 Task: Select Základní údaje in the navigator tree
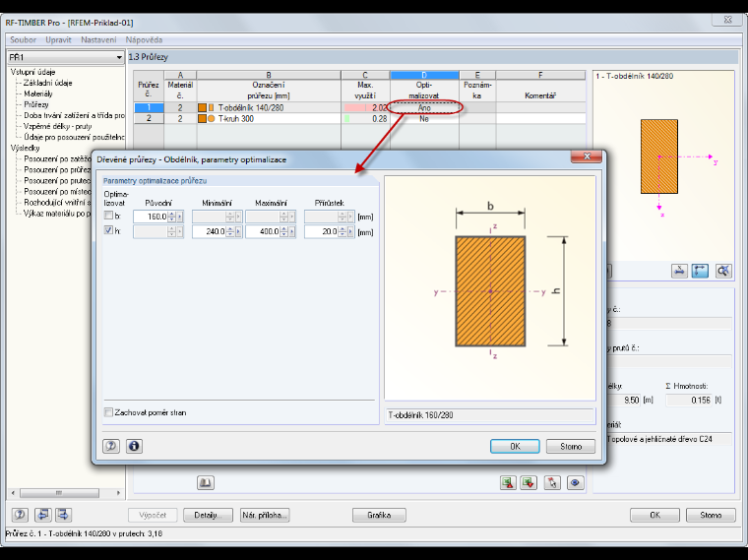coord(47,83)
